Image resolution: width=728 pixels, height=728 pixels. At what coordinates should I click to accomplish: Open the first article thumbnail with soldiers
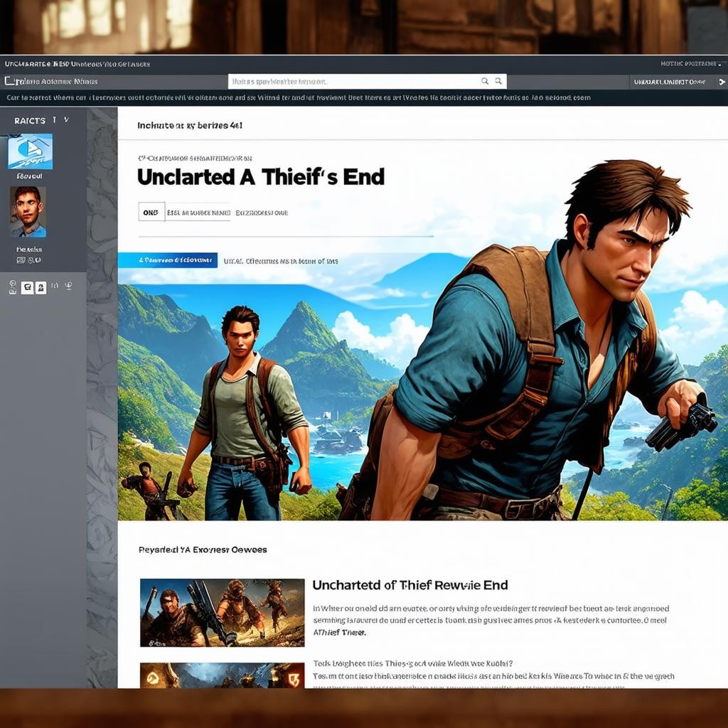pos(222,612)
